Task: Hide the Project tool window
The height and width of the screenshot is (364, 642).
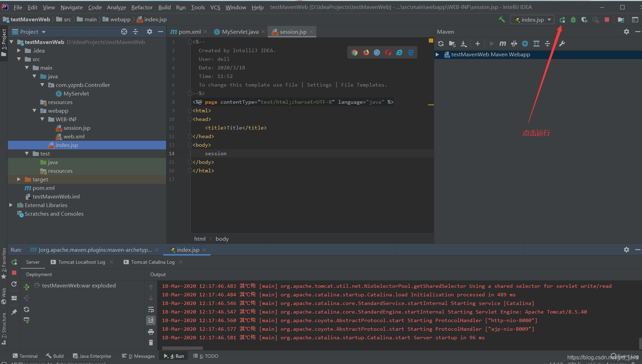Action: (161, 32)
